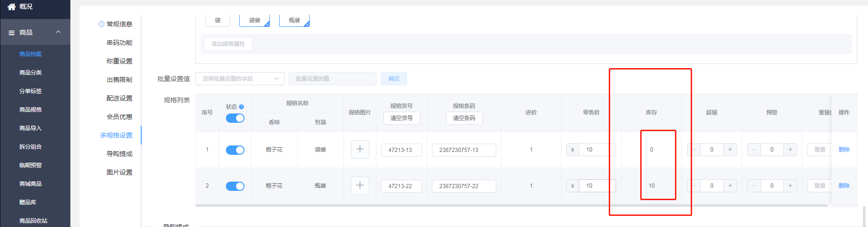This screenshot has height=227, width=868.
Task: Focus 重量 input in 袋装 row
Action: click(x=819, y=150)
